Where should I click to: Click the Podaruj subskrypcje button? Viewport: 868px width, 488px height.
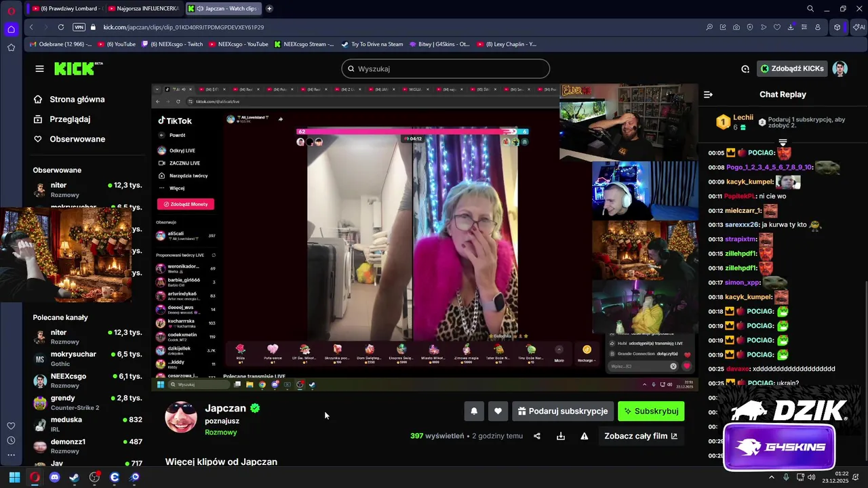point(562,411)
